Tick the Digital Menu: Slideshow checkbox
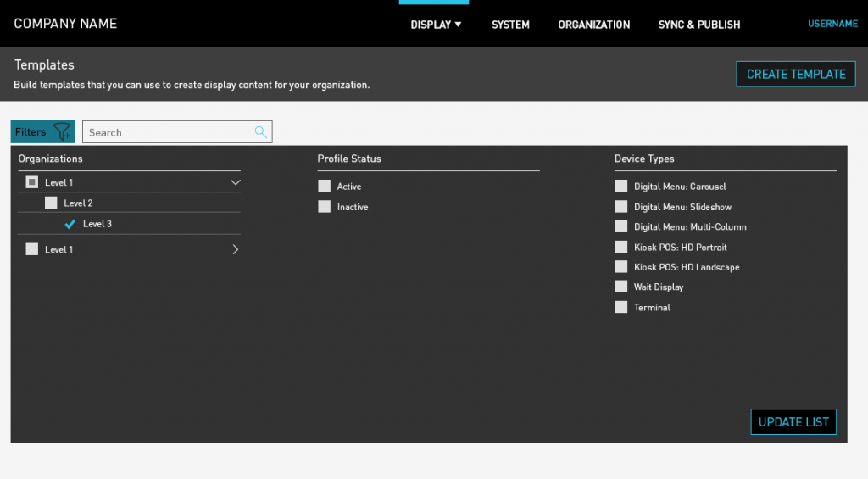868x479 pixels. click(621, 207)
